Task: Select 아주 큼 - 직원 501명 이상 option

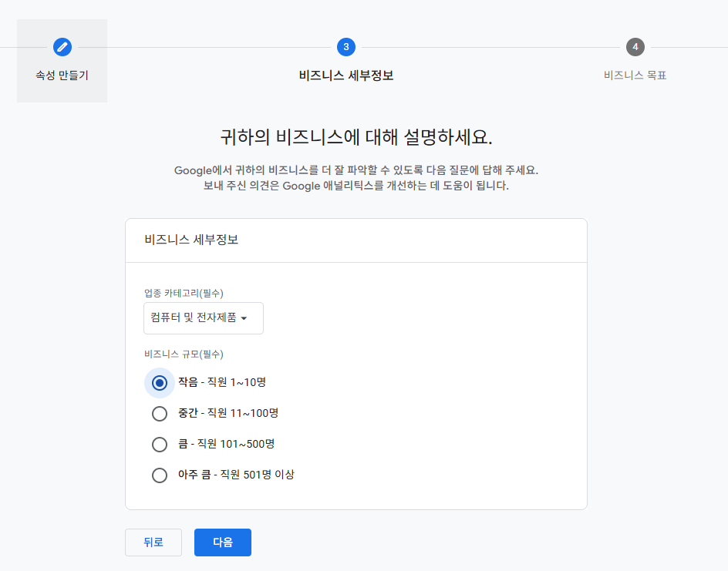Action: 159,475
